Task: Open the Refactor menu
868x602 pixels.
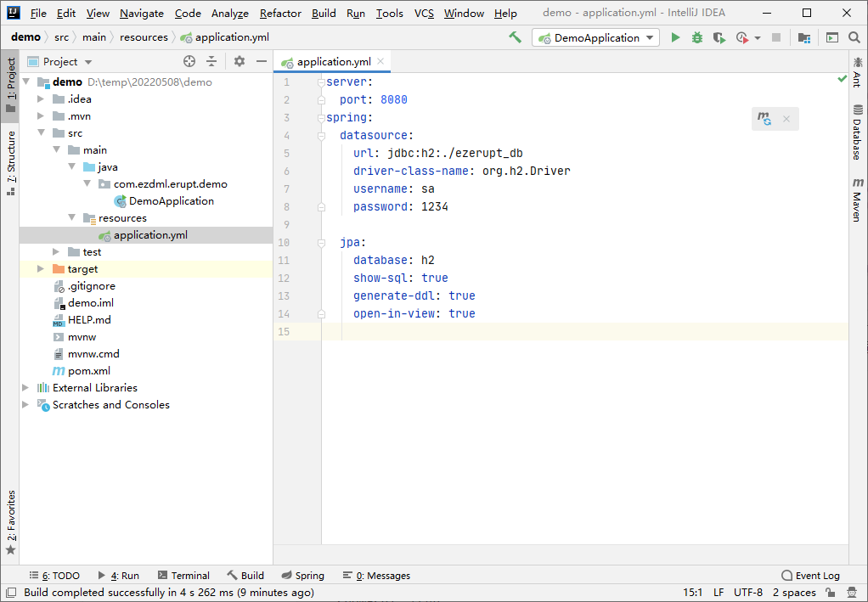Action: [x=280, y=14]
